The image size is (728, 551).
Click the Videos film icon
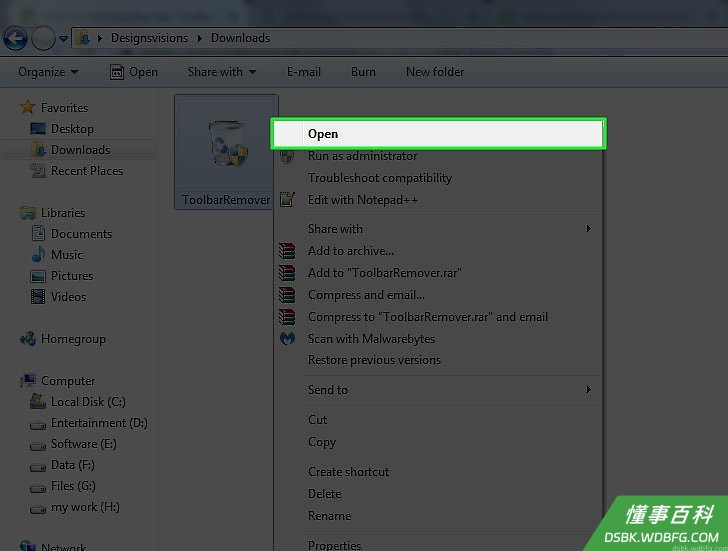[x=38, y=297]
